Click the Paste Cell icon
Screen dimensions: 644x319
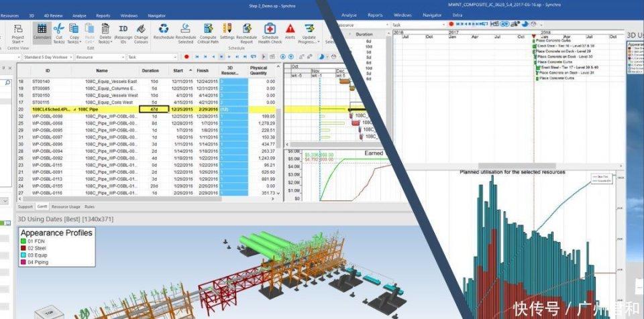point(89,29)
